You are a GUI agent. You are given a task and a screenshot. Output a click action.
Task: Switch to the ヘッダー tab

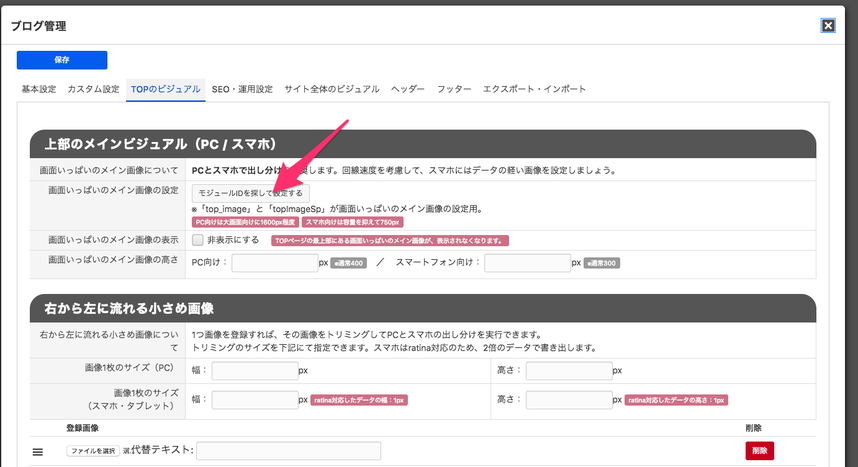tap(408, 89)
